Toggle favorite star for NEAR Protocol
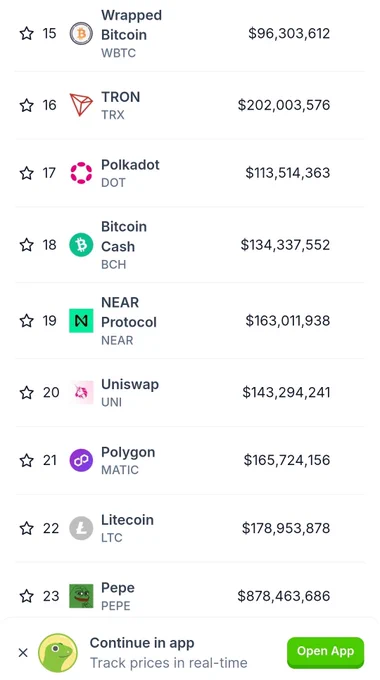380x680 pixels. pyautogui.click(x=26, y=321)
